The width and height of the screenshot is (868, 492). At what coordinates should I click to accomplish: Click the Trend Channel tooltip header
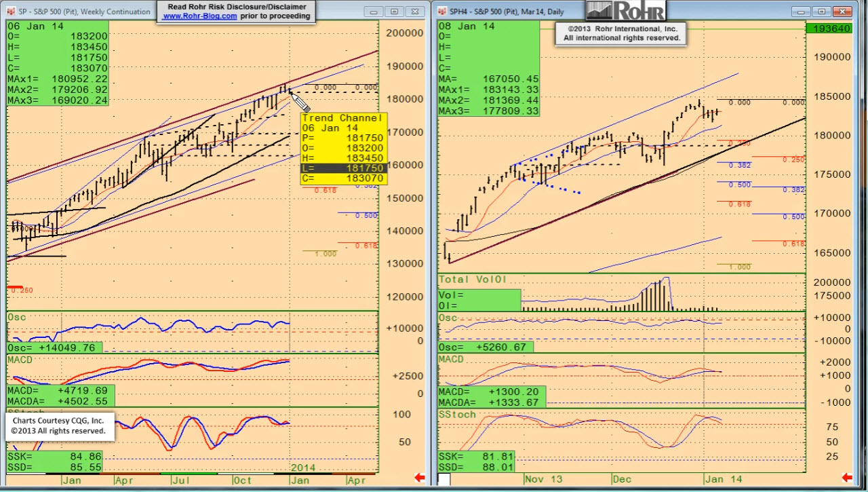click(342, 118)
